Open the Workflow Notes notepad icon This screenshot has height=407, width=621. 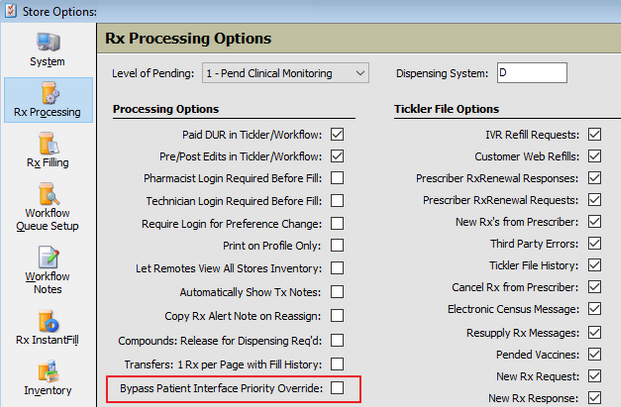click(x=48, y=257)
